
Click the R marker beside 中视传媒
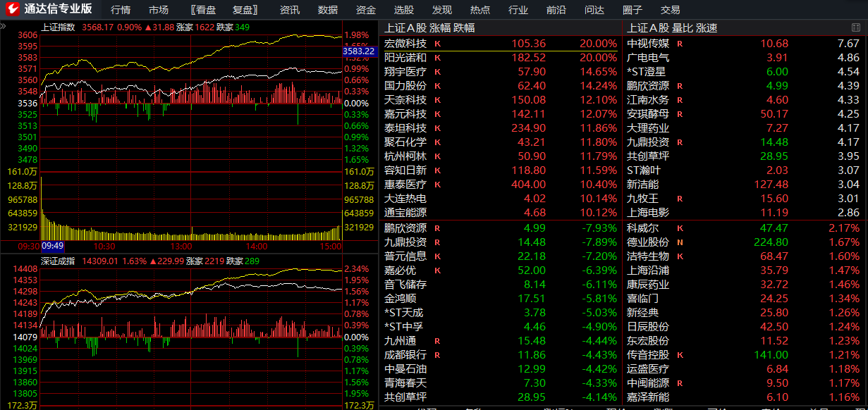[680, 44]
